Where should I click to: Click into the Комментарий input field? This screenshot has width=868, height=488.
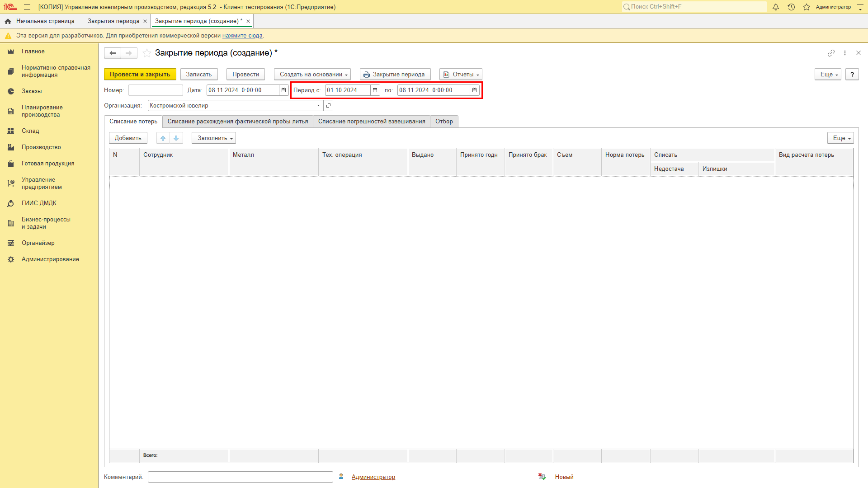(x=241, y=477)
